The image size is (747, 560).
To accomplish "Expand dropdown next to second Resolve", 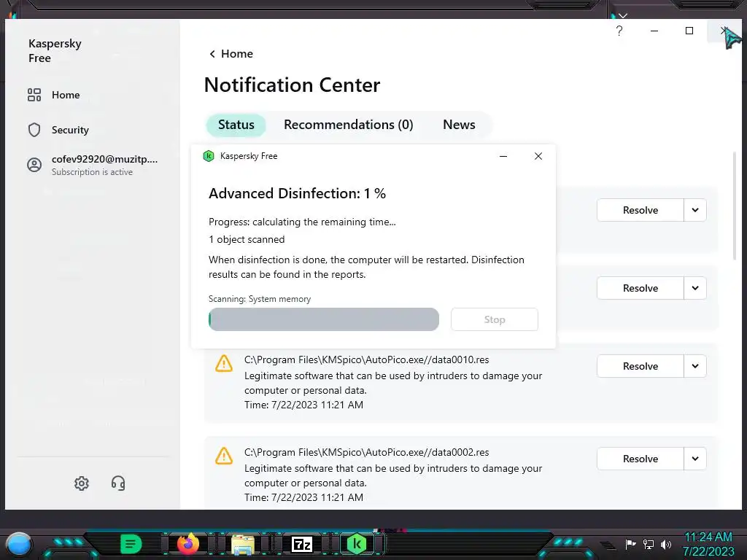I will (x=695, y=288).
